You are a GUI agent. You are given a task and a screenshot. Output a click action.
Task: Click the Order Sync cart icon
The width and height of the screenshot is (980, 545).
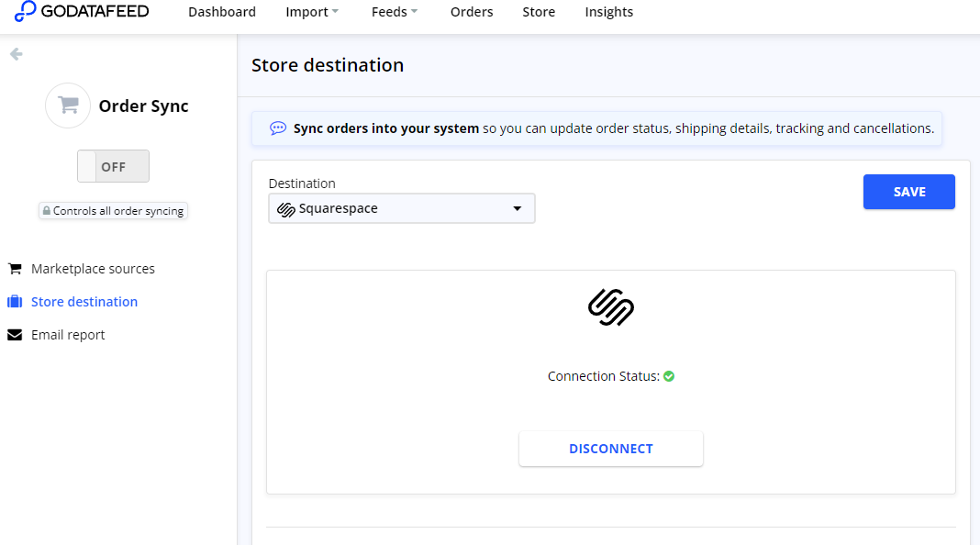click(68, 106)
